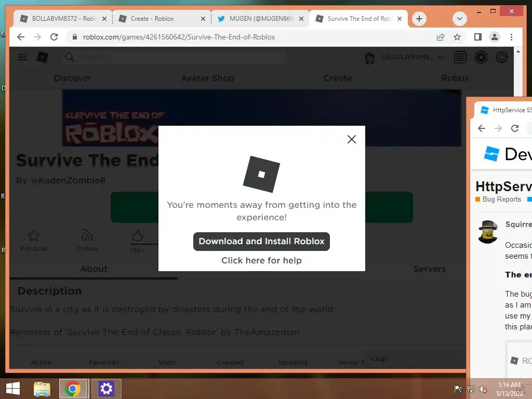The width and height of the screenshot is (532, 399).
Task: Expand the tab search dropdown arrow
Action: [x=460, y=19]
